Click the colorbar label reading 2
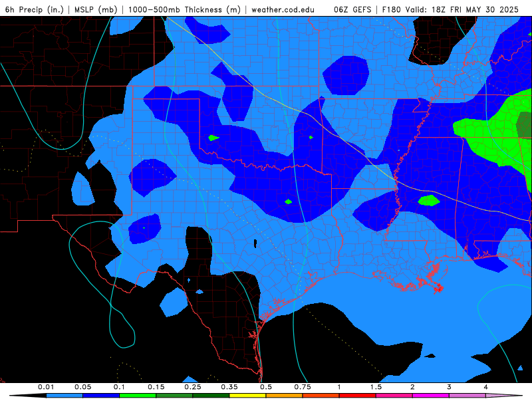The image size is (532, 399). 412,387
